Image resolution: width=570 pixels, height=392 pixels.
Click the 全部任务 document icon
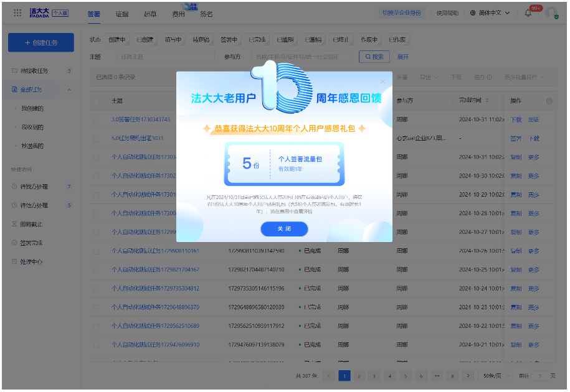coord(14,90)
